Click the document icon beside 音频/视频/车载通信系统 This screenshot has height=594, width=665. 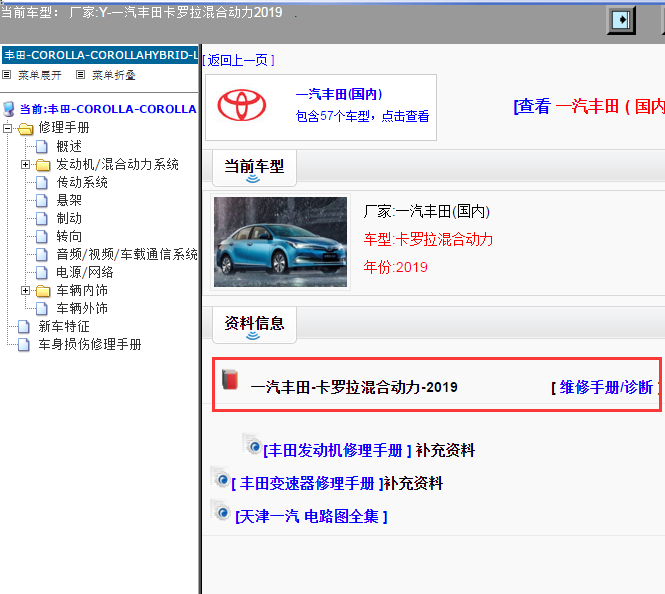click(x=42, y=255)
